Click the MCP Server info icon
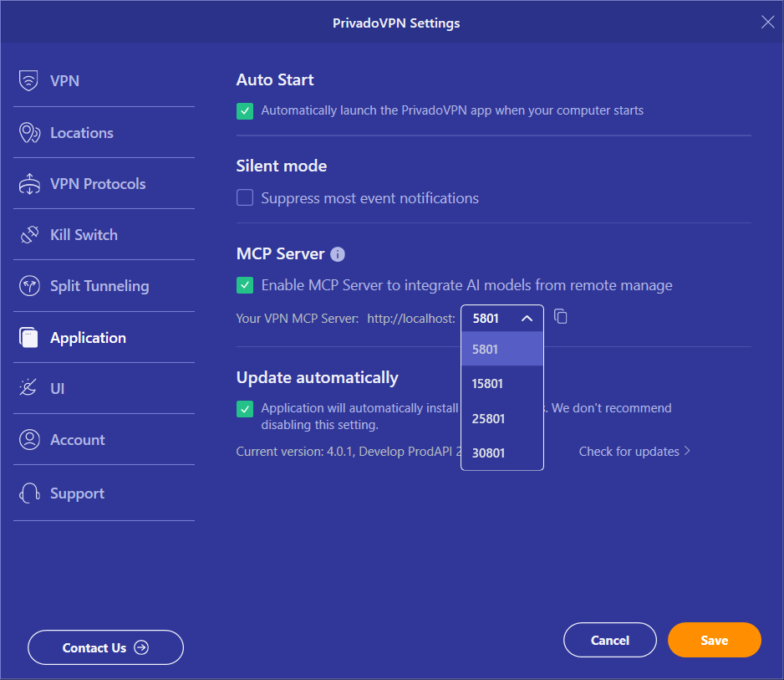Screen dimensions: 784x680 [338, 254]
